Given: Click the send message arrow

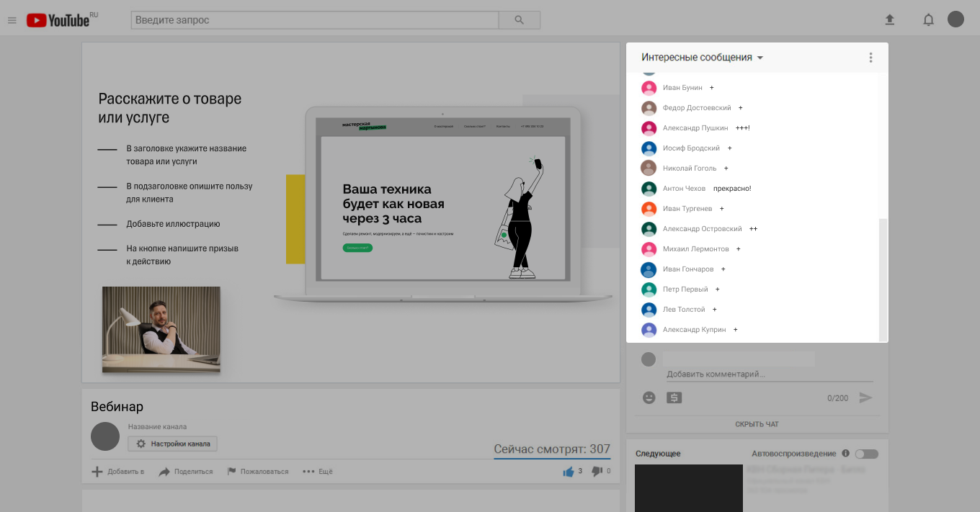Looking at the screenshot, I should 865,398.
